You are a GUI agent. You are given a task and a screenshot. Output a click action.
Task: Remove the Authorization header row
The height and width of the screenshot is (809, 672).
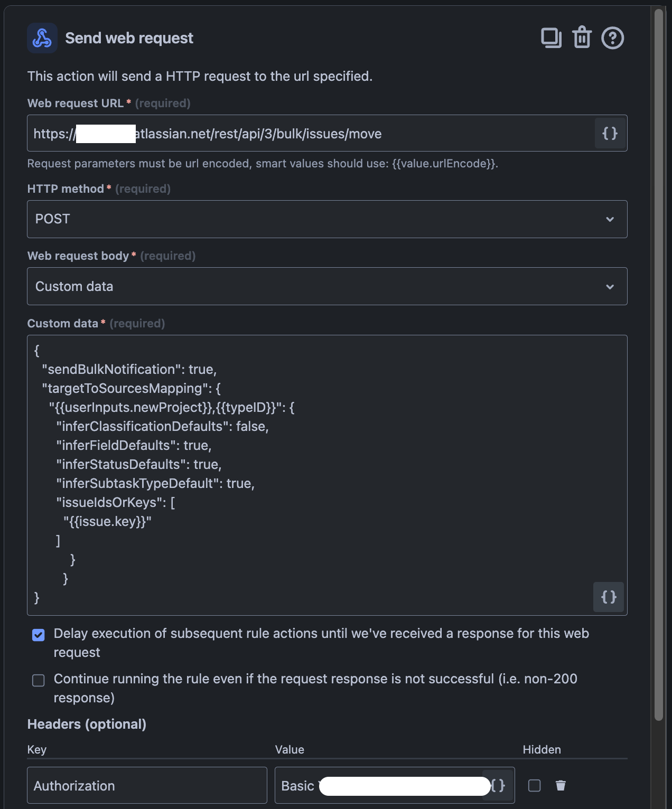pos(561,786)
